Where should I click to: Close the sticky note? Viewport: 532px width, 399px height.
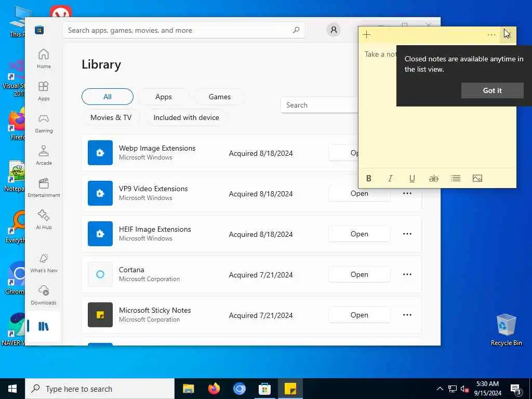coord(508,35)
